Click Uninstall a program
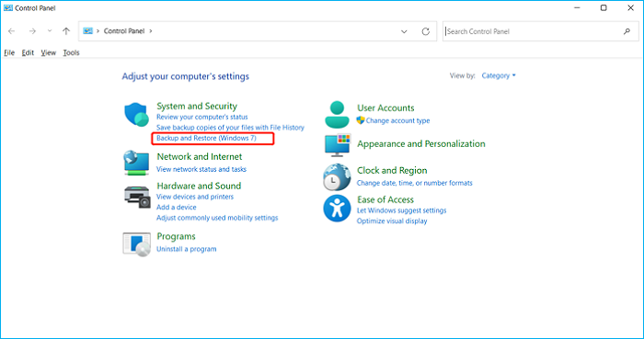This screenshot has height=339, width=644. (187, 249)
